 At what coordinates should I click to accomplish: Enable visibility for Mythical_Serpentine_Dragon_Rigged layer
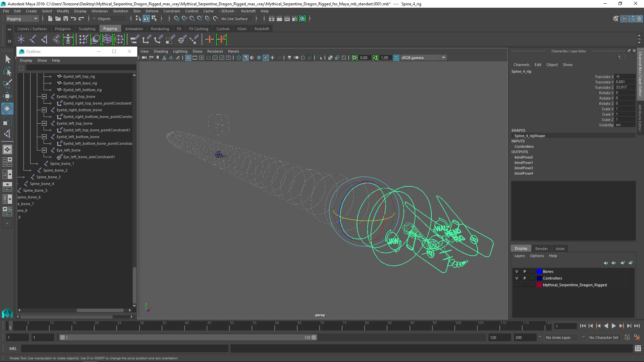517,285
